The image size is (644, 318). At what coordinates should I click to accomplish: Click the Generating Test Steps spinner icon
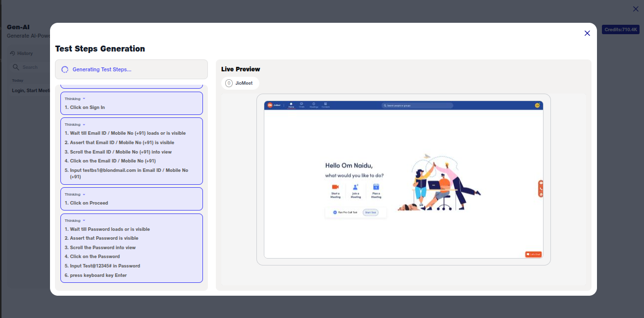coord(65,69)
